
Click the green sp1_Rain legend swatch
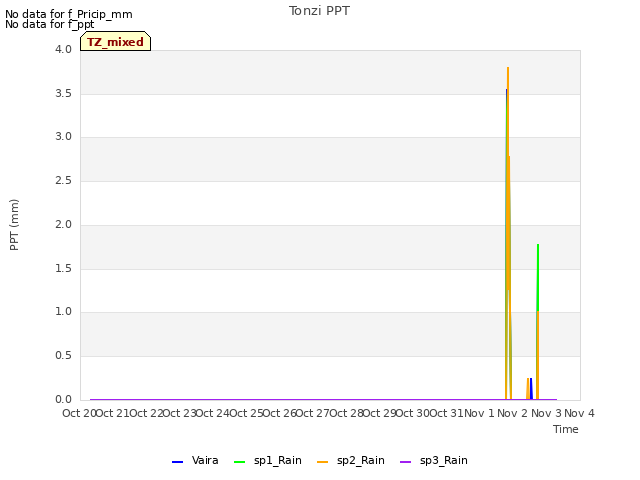(240, 462)
